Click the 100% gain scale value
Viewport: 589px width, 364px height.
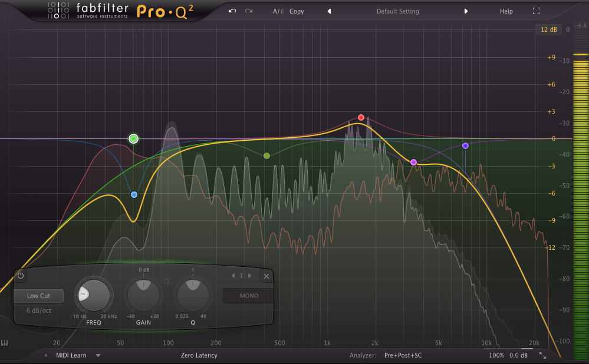[x=496, y=355]
